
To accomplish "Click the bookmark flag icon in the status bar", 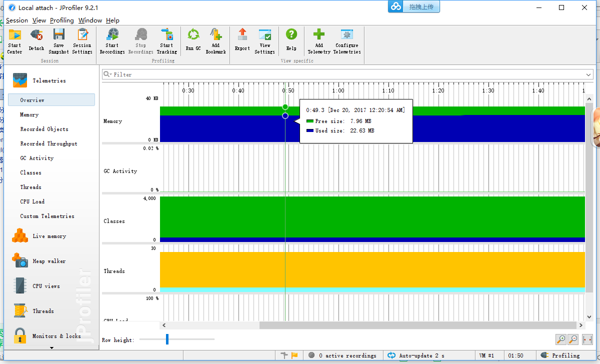I will click(x=294, y=355).
